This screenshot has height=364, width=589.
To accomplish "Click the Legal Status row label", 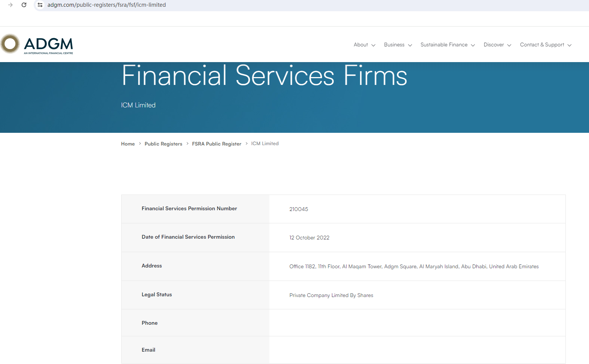I will click(157, 295).
